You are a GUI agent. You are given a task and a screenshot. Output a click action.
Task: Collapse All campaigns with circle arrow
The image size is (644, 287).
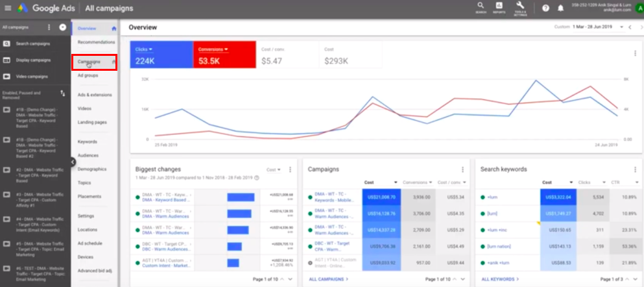[63, 27]
